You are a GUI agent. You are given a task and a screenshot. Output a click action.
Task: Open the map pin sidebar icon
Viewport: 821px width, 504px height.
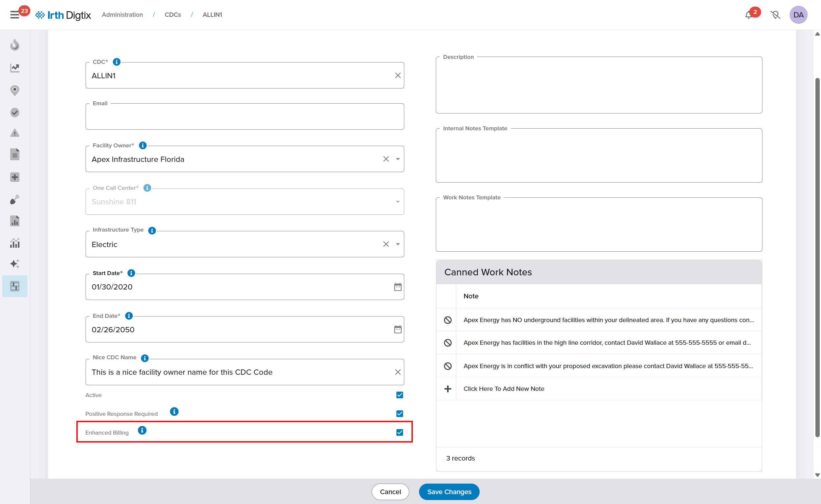[15, 90]
